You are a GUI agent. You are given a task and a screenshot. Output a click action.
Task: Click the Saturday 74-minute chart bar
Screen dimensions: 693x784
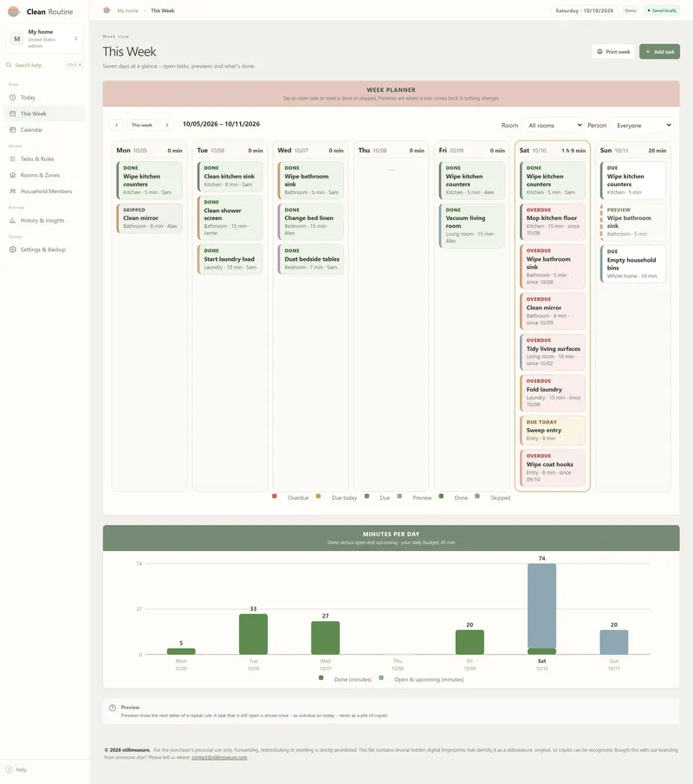[x=541, y=608]
